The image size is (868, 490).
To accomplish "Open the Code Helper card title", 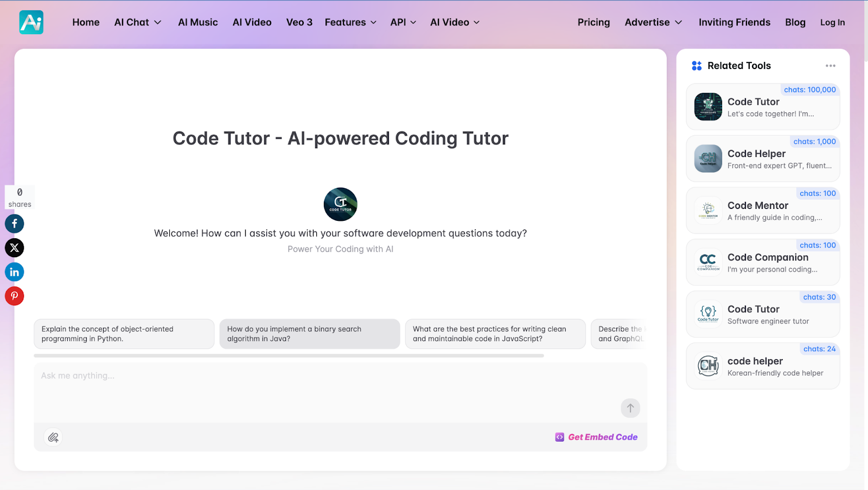I will coord(756,154).
